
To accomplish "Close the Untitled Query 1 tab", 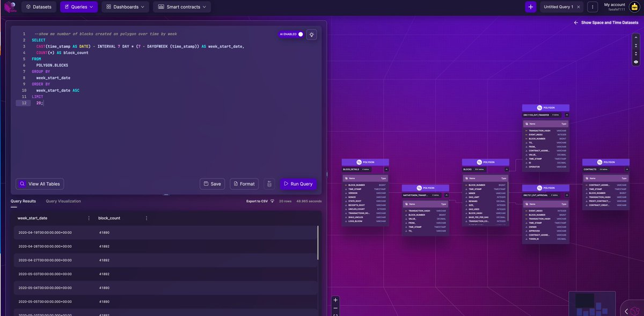I will tap(579, 7).
